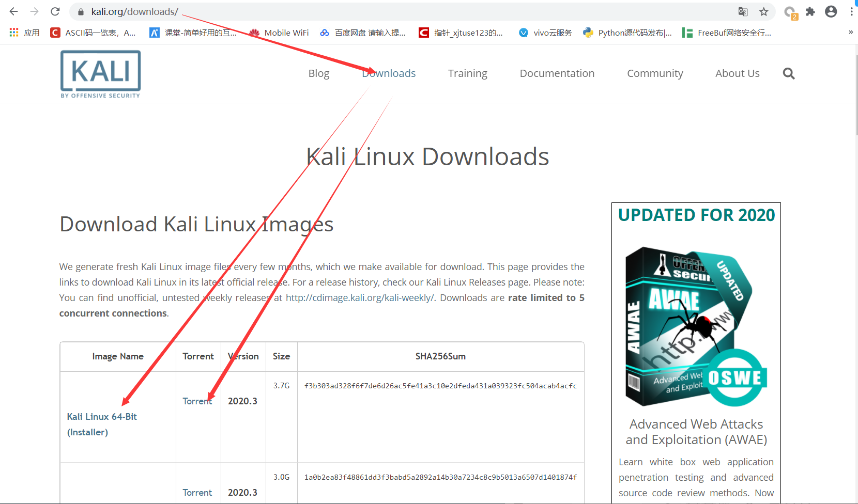Open site search magnifier icon

(789, 73)
